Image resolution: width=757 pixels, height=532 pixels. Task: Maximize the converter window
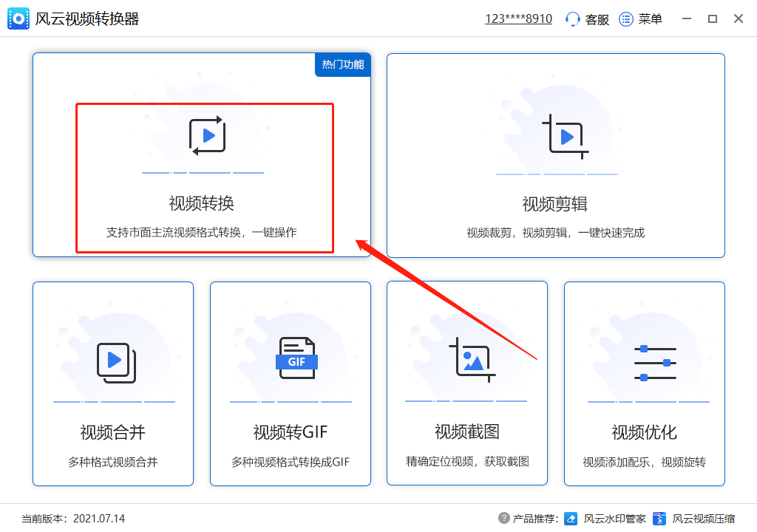pos(712,18)
